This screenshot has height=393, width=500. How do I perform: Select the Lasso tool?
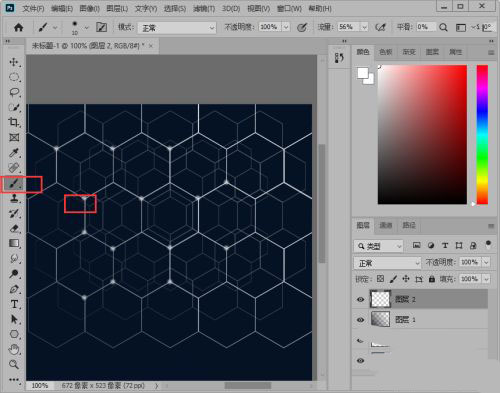[x=14, y=92]
